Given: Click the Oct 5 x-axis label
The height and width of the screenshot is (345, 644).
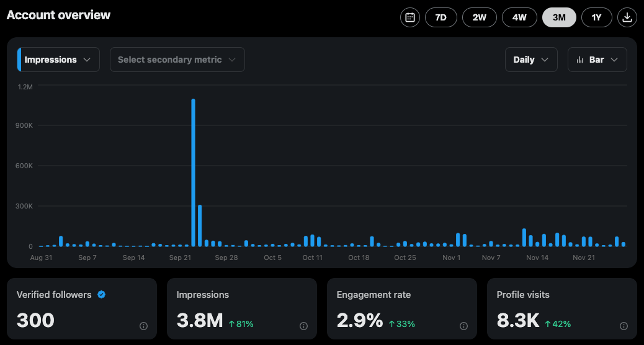Looking at the screenshot, I should click(273, 258).
